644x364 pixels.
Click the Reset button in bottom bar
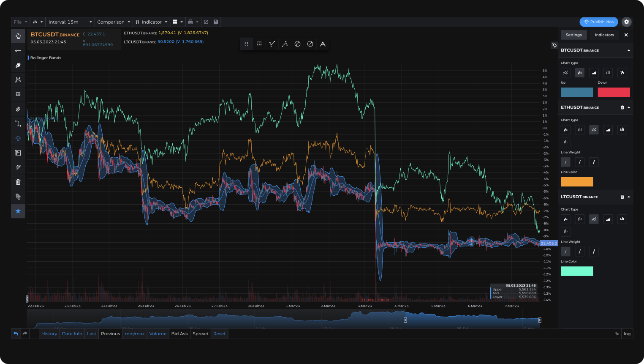coord(219,334)
